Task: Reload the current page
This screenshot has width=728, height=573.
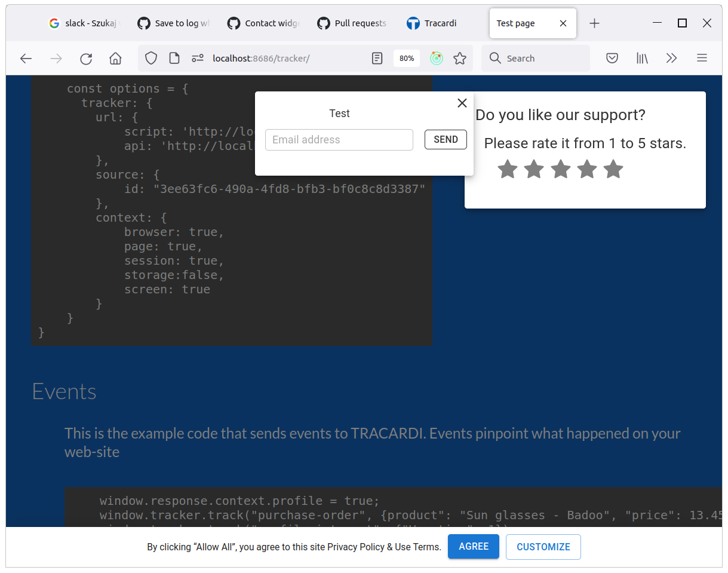Action: [x=85, y=58]
